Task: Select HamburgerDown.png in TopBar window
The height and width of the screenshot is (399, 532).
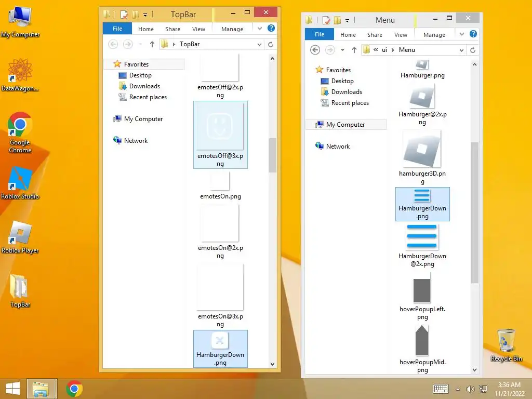Action: [x=220, y=349]
